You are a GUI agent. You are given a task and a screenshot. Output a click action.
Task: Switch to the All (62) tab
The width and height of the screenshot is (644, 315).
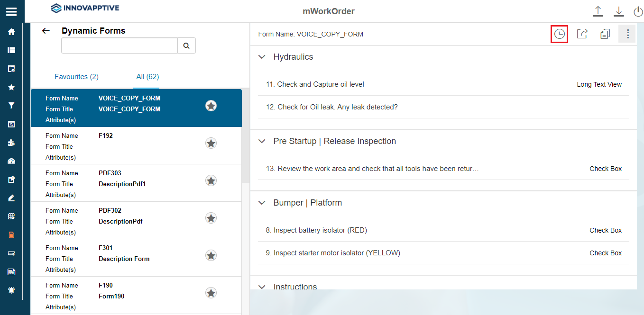click(x=147, y=77)
